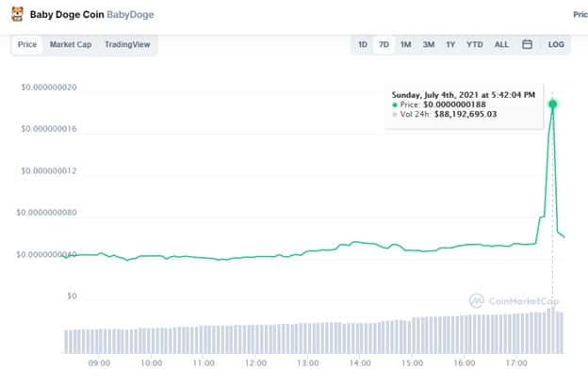Click the green price peak marker
Screen dimensions: 588x385
[552, 104]
